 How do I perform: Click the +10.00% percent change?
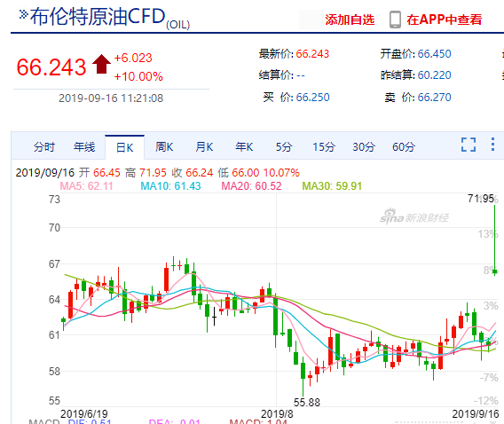pyautogui.click(x=138, y=76)
